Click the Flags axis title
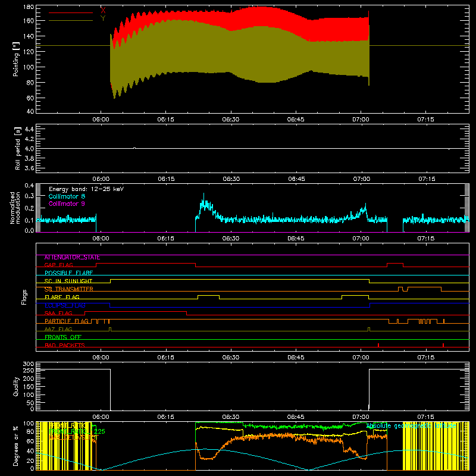 24,297
